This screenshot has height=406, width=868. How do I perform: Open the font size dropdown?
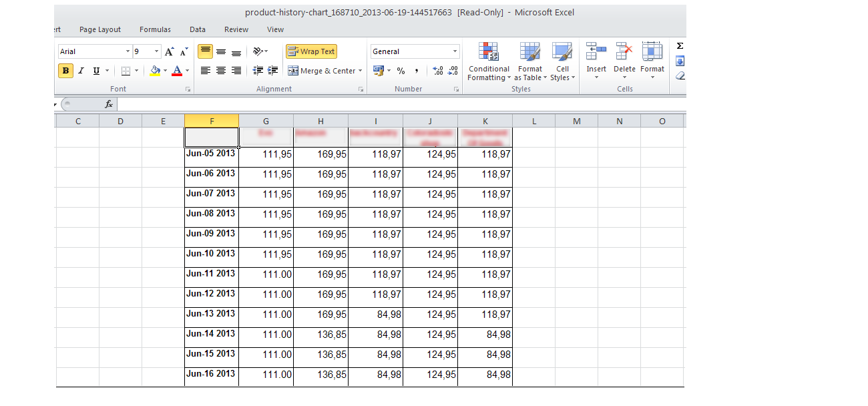pos(157,51)
